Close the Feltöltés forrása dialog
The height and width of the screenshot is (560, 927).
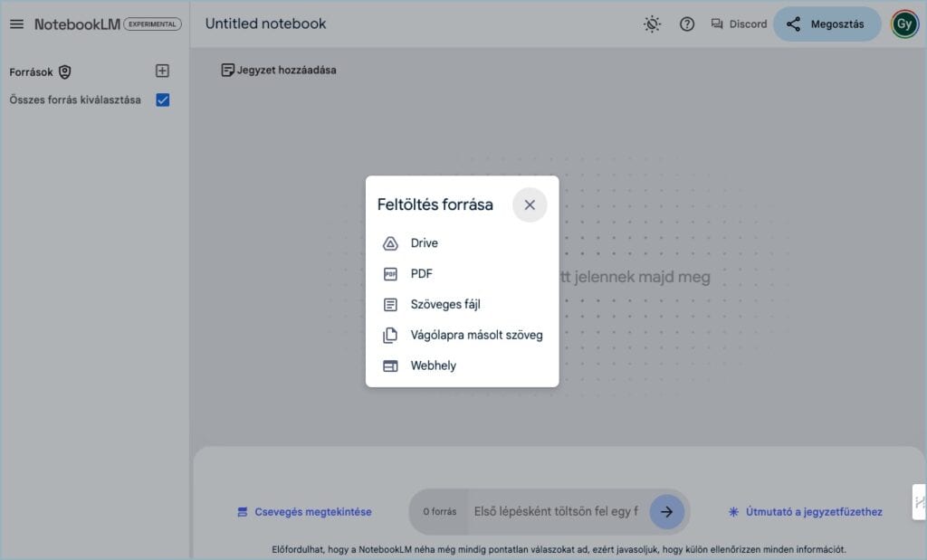[530, 205]
